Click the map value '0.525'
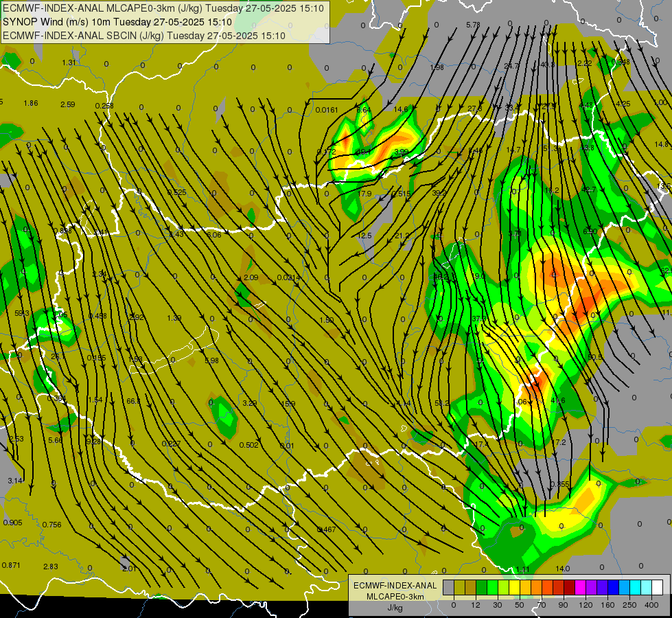 [x=177, y=192]
